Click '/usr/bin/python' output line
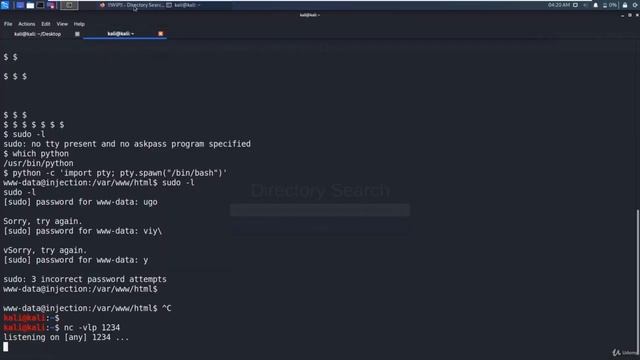Screen dimensions: 640x360 38,163
